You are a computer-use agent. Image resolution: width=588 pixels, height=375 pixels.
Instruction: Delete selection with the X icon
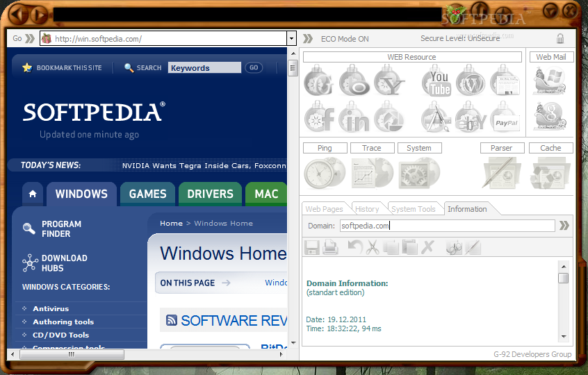click(x=428, y=248)
